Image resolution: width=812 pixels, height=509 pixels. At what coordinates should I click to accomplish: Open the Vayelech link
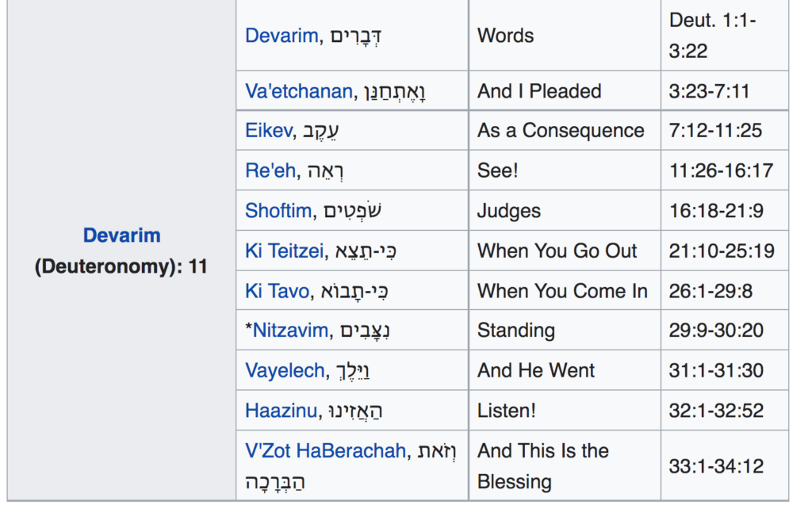tap(285, 370)
